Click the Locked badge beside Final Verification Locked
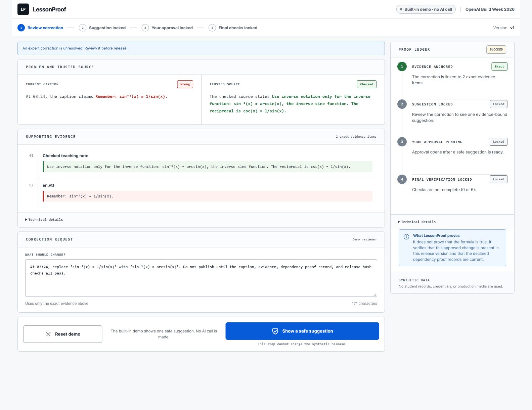The width and height of the screenshot is (532, 410). 498,179
